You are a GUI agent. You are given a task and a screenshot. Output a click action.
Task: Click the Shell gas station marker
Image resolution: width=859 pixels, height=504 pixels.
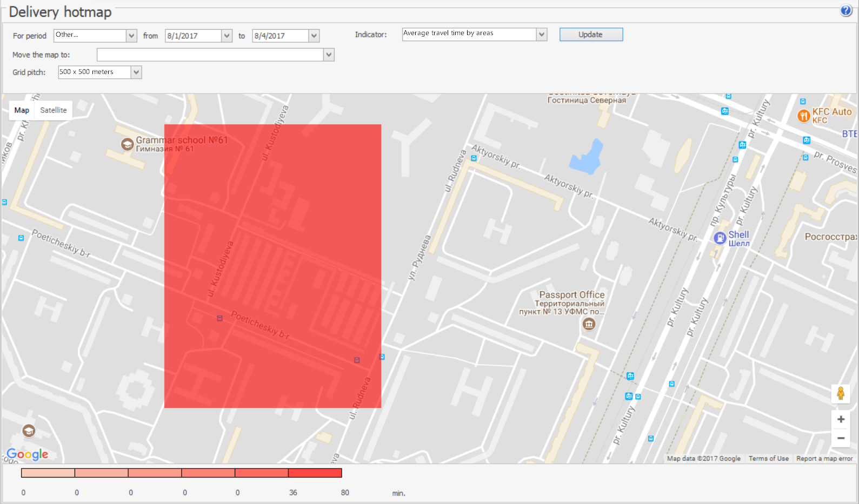coord(720,238)
